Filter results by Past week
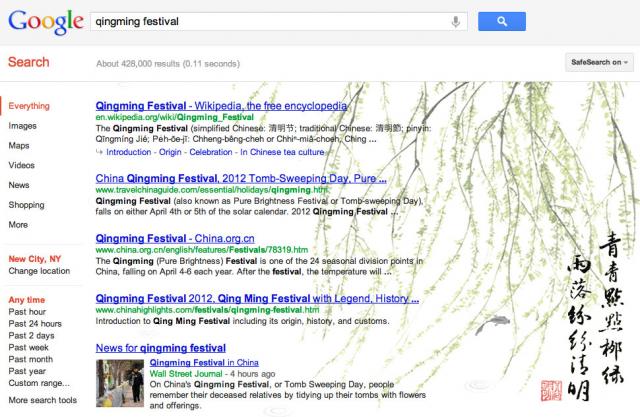Image resolution: width=640 pixels, height=417 pixels. click(29, 347)
